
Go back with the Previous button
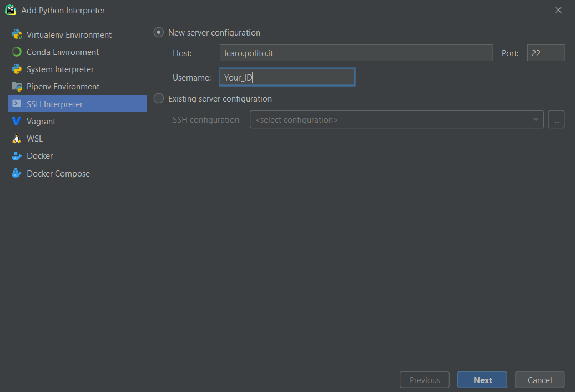424,380
